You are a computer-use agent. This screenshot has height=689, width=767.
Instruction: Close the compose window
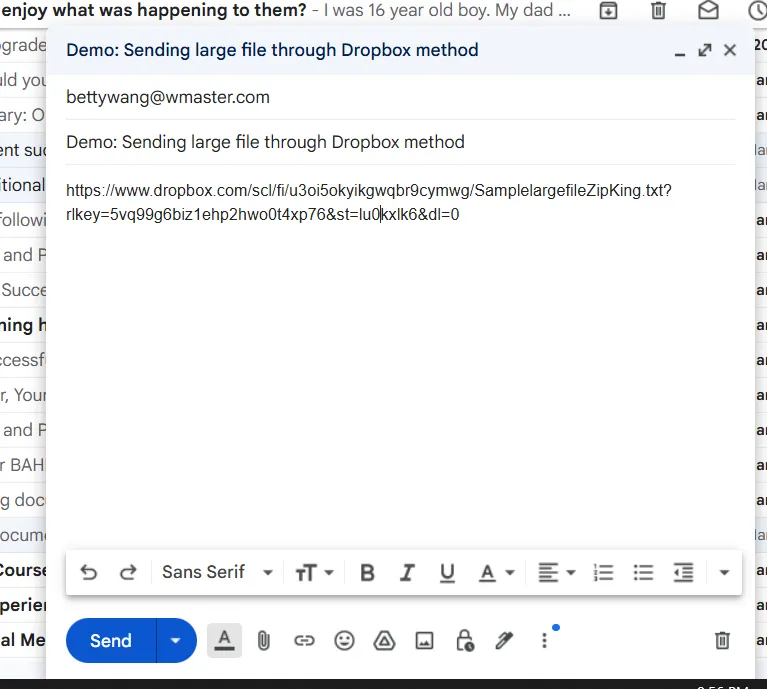pyautogui.click(x=730, y=50)
